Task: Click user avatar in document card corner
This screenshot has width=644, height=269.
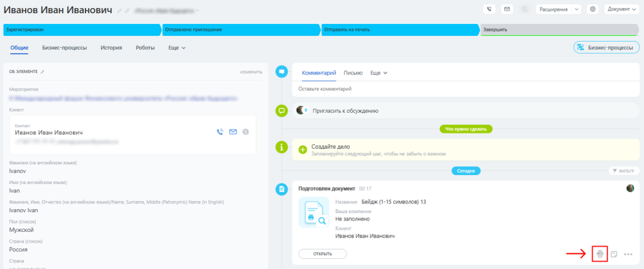Action: pos(630,188)
